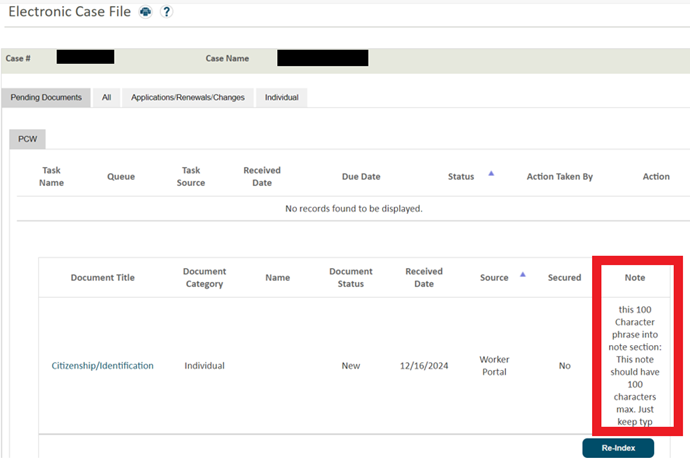This screenshot has width=690, height=468.
Task: Click the Action column header
Action: click(656, 176)
